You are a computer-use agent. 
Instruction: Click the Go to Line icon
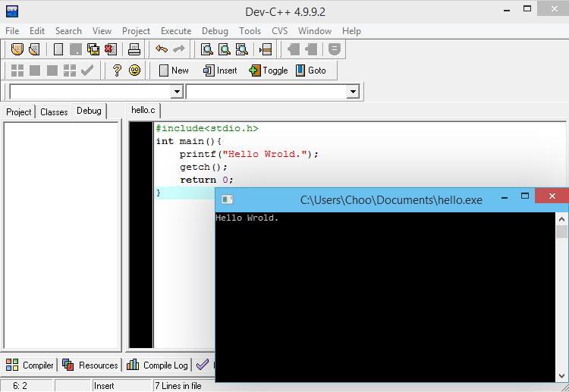coord(266,49)
